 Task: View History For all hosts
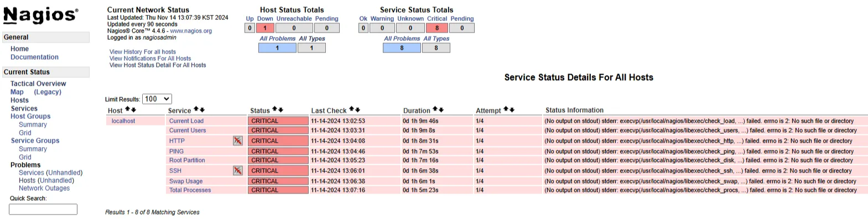tap(143, 52)
